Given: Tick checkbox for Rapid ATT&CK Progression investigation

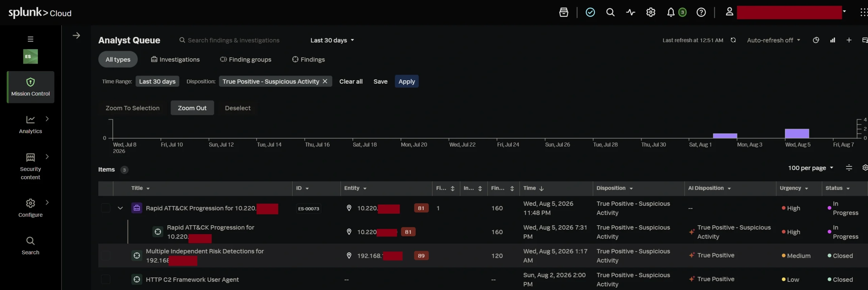Looking at the screenshot, I should click(106, 208).
